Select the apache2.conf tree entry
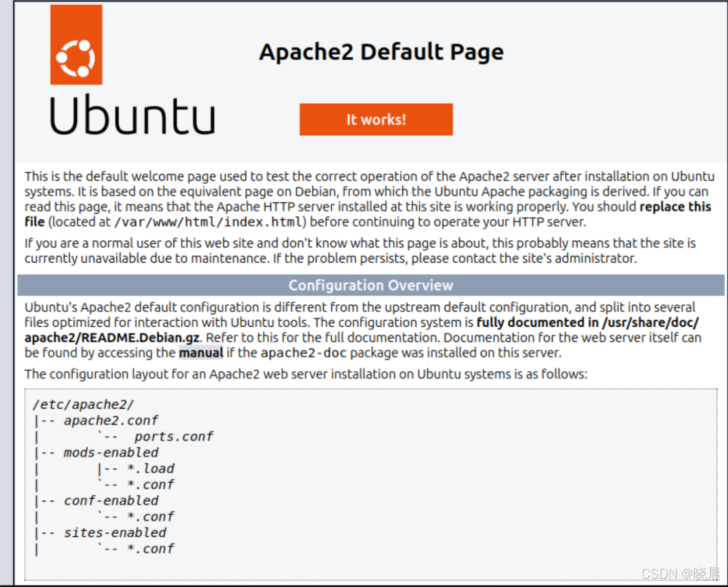 111,421
